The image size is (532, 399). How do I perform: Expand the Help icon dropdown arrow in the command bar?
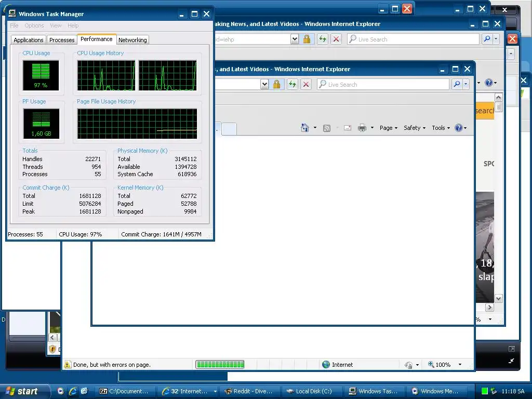point(465,128)
